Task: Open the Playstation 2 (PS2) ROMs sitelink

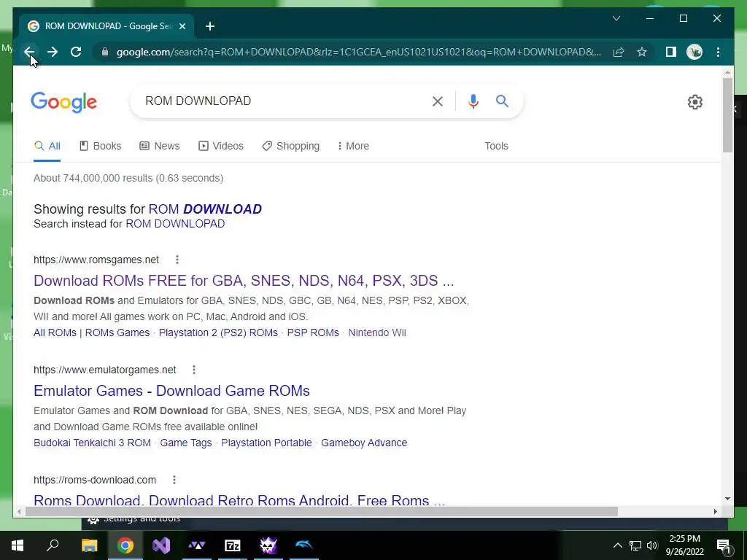Action: [x=218, y=332]
